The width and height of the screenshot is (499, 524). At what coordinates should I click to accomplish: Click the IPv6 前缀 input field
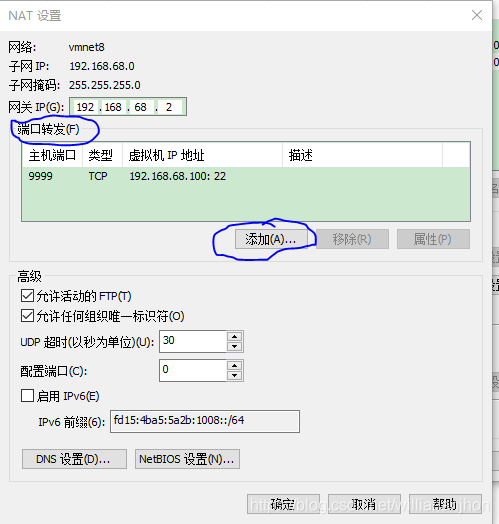205,421
